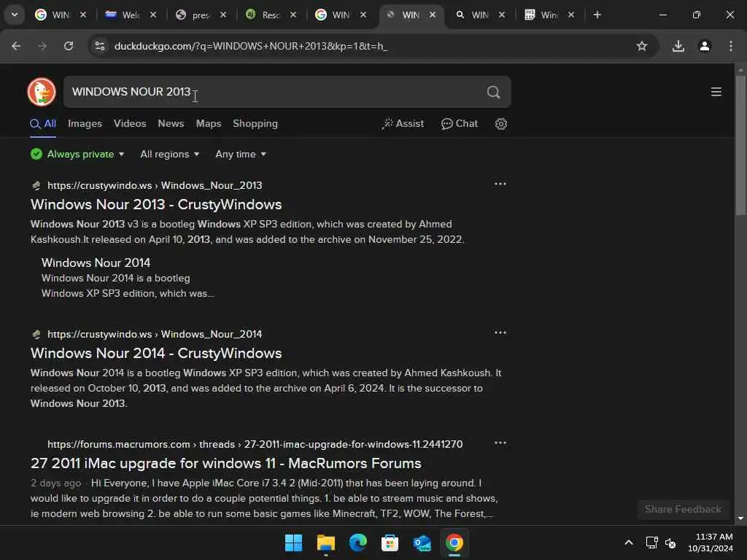The height and width of the screenshot is (560, 747).
Task: Open Chrome three-dot menu
Action: pyautogui.click(x=731, y=46)
